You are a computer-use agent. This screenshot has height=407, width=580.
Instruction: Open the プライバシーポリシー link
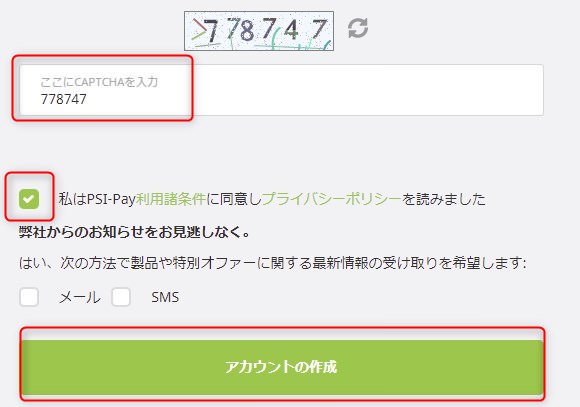pyautogui.click(x=331, y=199)
